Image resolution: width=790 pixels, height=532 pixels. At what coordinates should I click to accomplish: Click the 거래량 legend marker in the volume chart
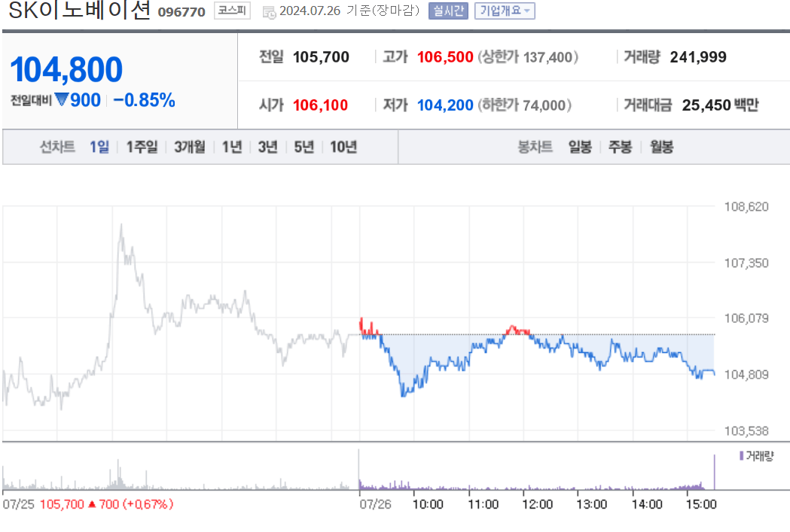coord(742,455)
